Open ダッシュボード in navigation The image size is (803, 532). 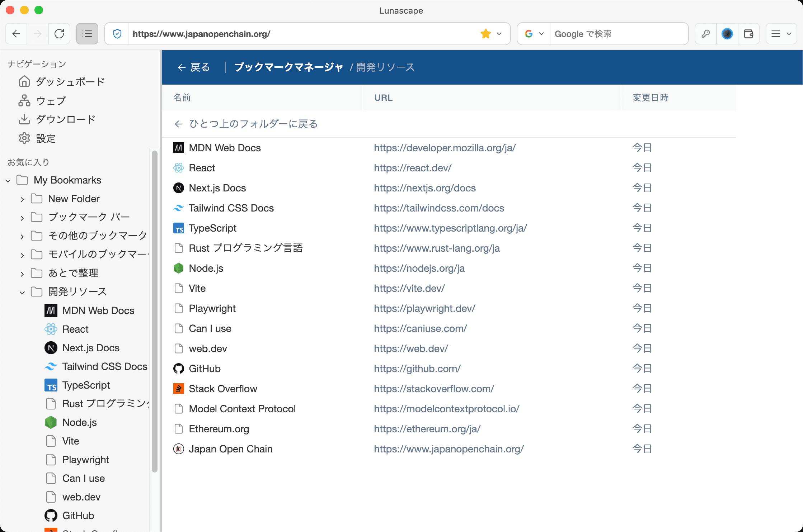(62, 81)
